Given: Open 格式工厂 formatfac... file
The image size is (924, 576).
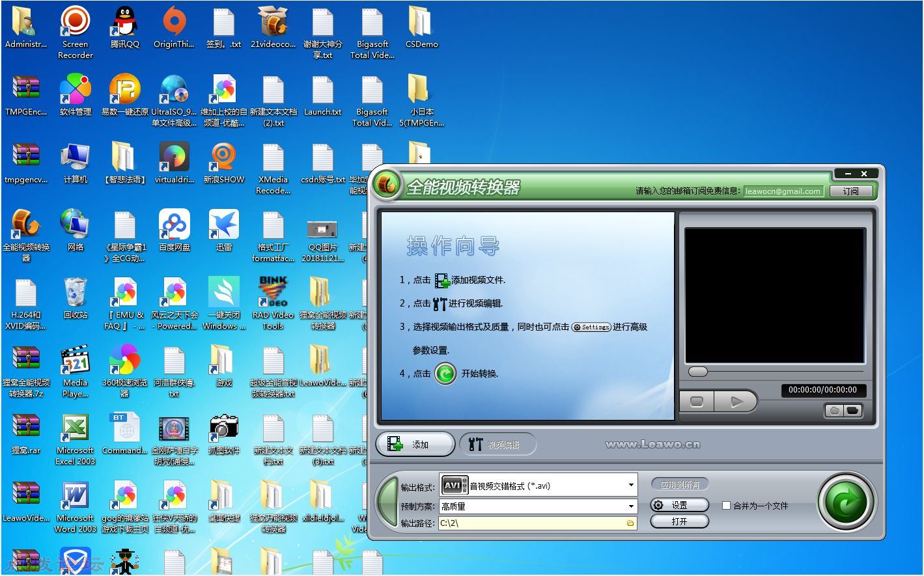Looking at the screenshot, I should 273,236.
